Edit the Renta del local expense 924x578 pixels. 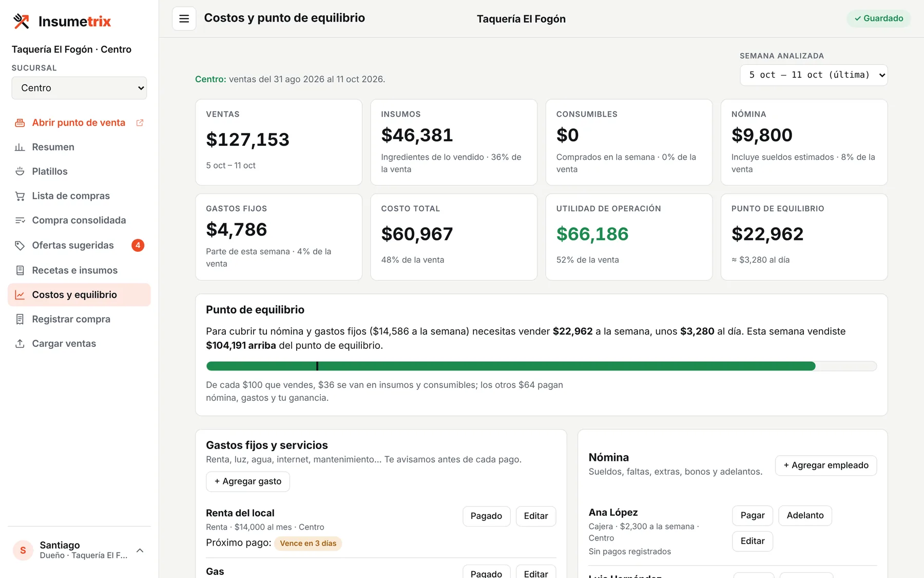coord(536,516)
